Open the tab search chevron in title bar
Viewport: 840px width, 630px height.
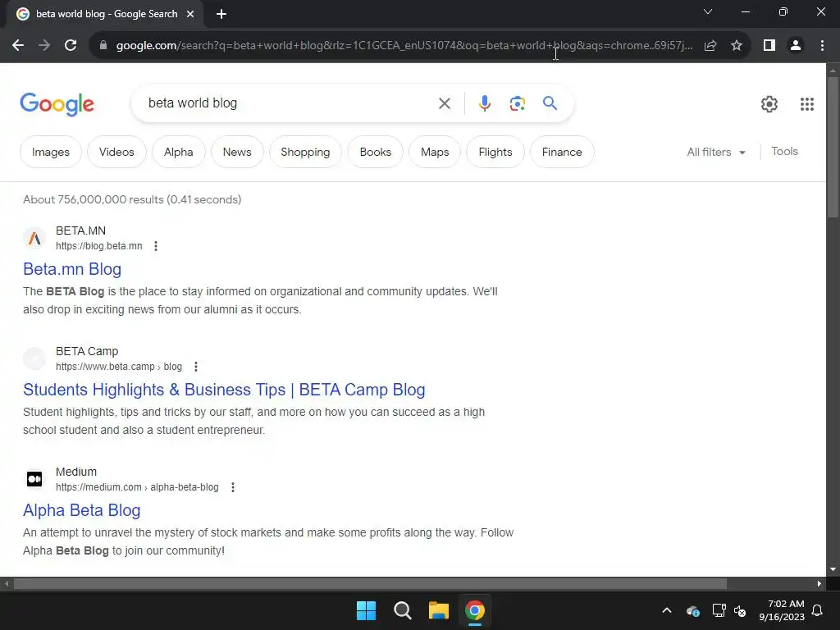pyautogui.click(x=708, y=11)
